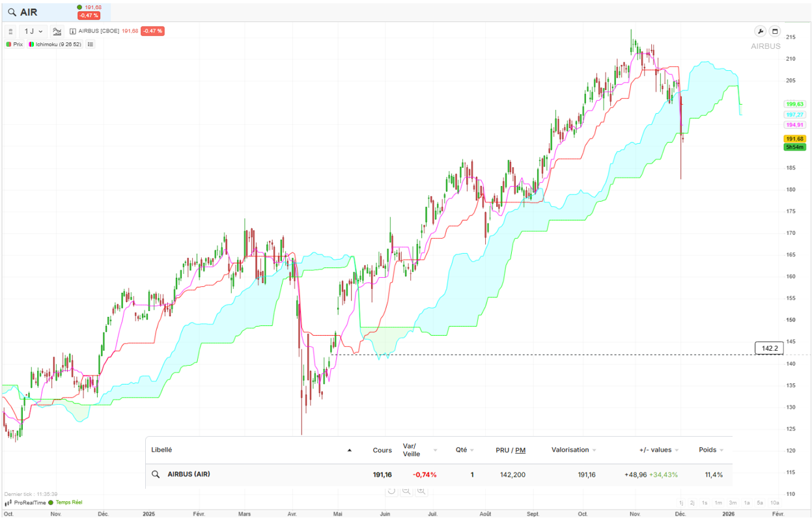Sort table by Libellé column
Viewport: 812px width, 520px height.
coord(161,450)
